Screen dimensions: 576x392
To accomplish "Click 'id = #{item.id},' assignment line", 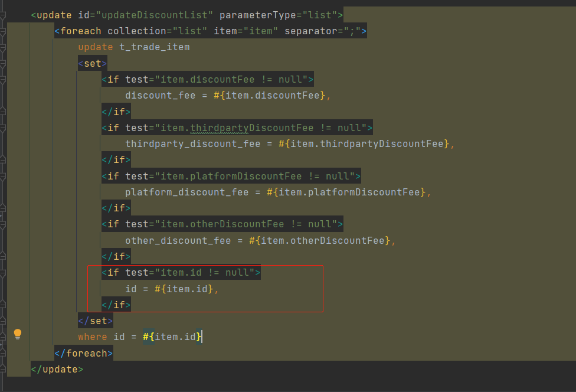I will [172, 289].
